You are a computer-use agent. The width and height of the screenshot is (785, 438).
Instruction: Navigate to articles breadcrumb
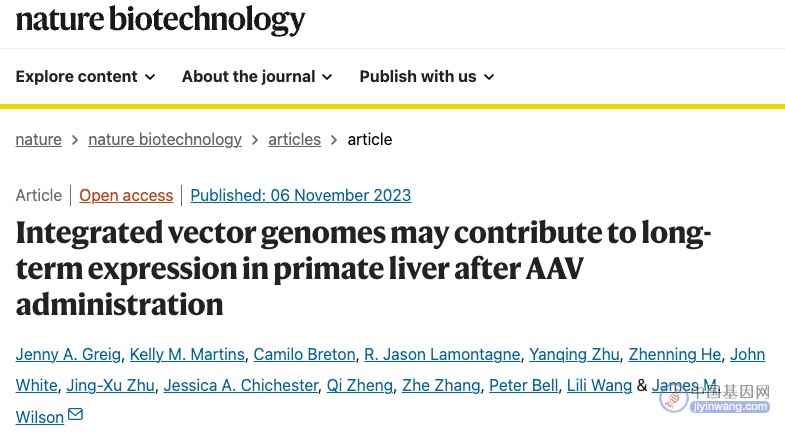click(x=294, y=139)
